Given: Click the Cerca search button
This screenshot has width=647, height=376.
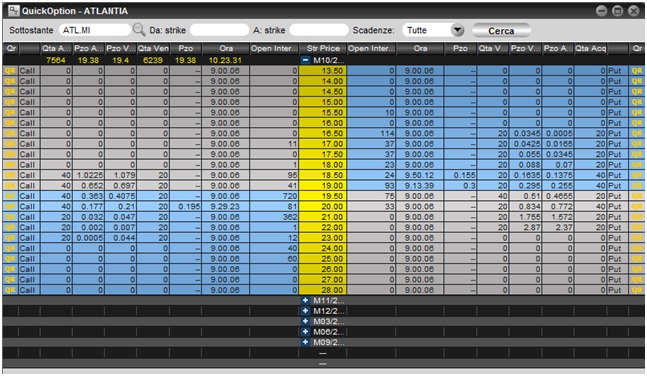Looking at the screenshot, I should pos(501,31).
